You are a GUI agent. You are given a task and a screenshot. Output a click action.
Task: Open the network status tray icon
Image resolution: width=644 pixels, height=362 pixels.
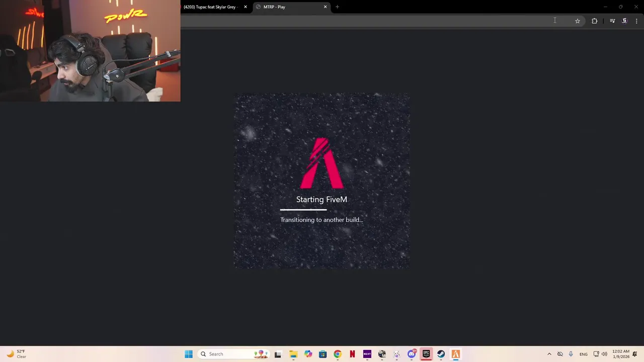[x=596, y=354]
